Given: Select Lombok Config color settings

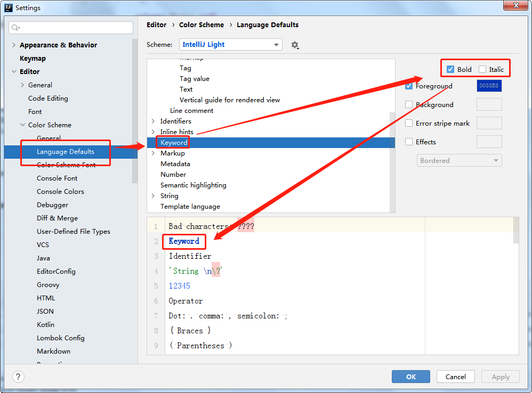Looking at the screenshot, I should coord(61,338).
